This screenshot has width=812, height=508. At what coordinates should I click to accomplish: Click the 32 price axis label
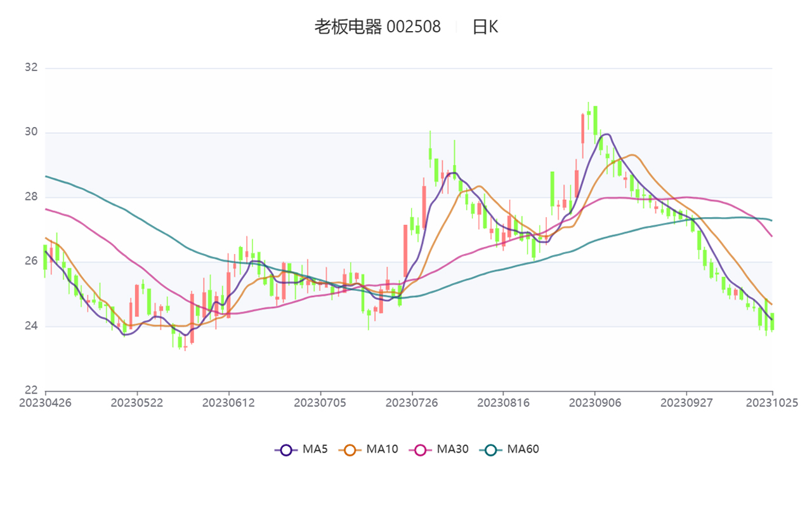point(31,67)
